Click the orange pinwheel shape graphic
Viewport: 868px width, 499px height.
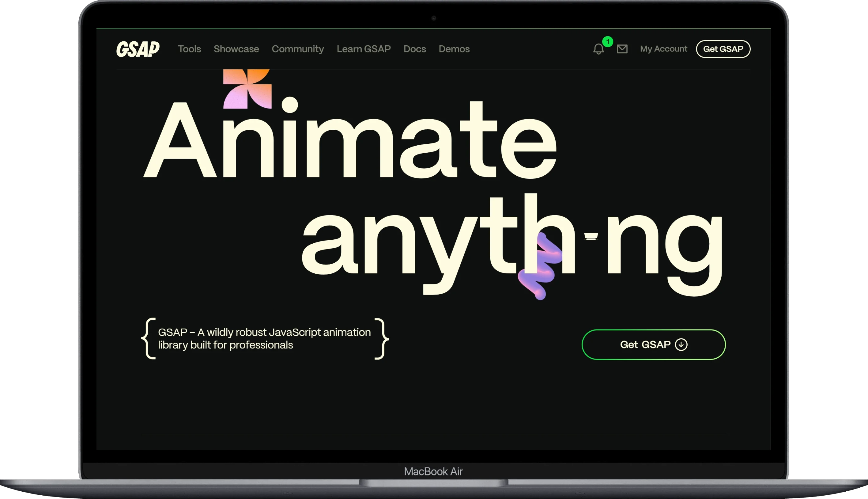(x=247, y=89)
